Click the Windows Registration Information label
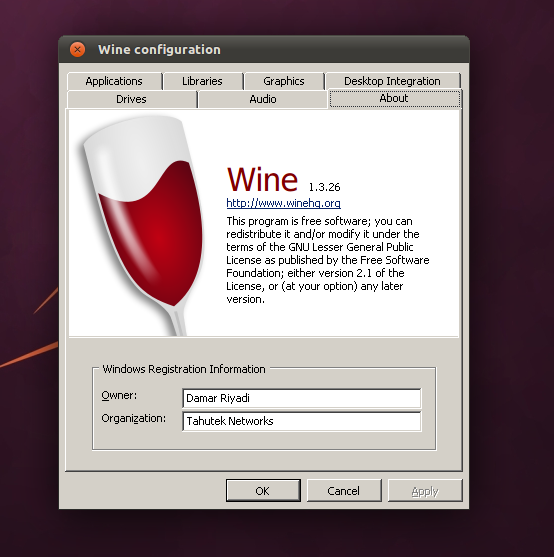 click(184, 369)
